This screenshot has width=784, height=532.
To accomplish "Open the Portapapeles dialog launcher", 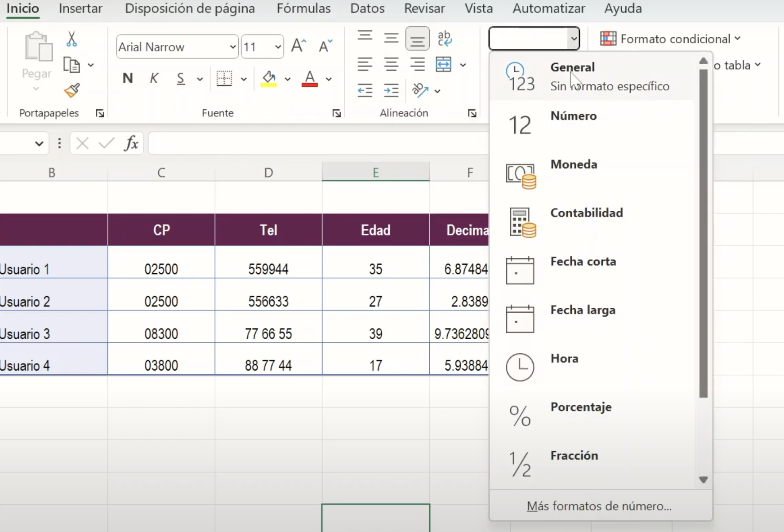I will pyautogui.click(x=99, y=113).
